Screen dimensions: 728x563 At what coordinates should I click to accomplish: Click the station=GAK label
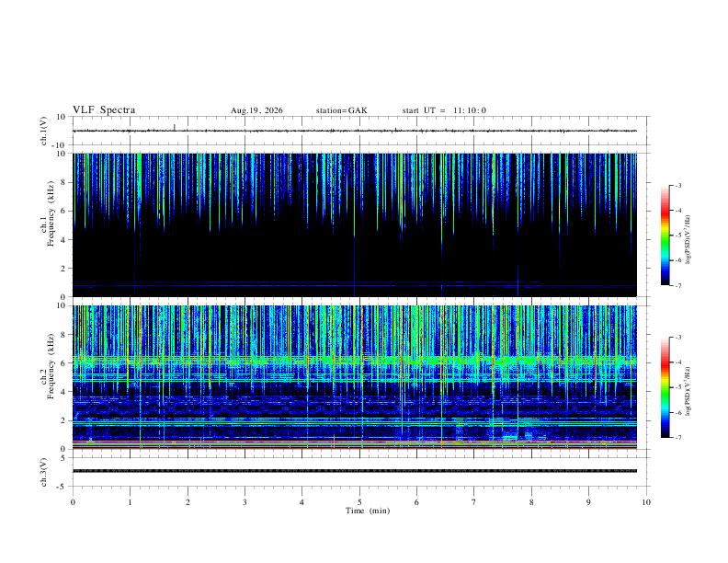341,110
